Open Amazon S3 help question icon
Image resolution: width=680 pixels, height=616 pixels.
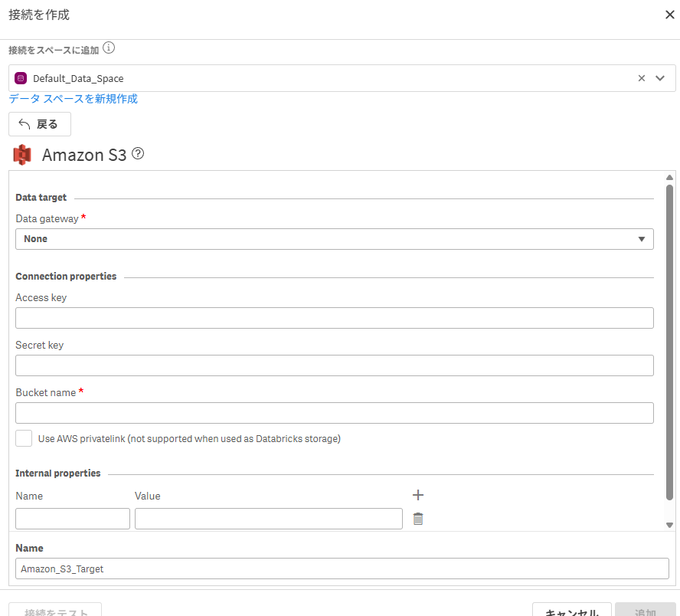138,153
